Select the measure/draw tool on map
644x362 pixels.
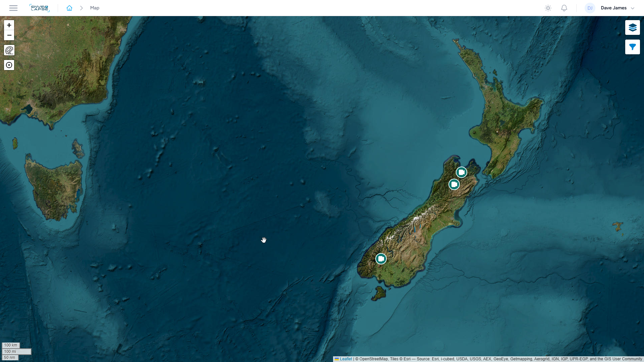[9, 50]
